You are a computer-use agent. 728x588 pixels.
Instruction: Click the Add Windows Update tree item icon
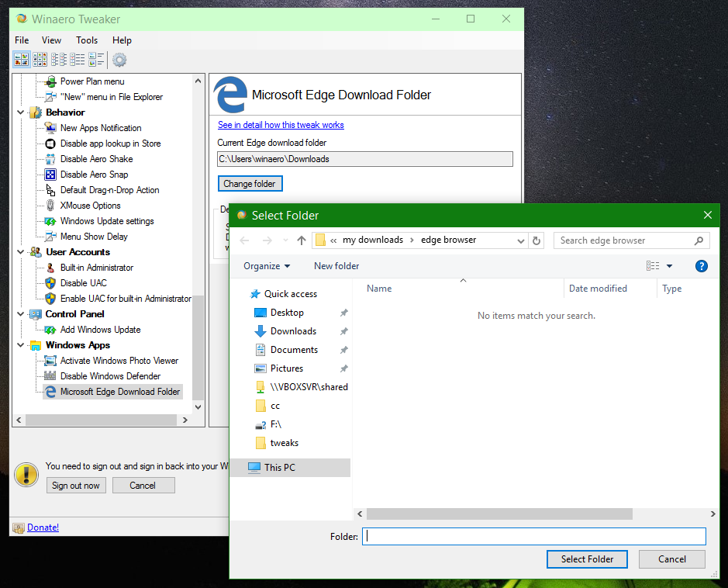(50, 330)
